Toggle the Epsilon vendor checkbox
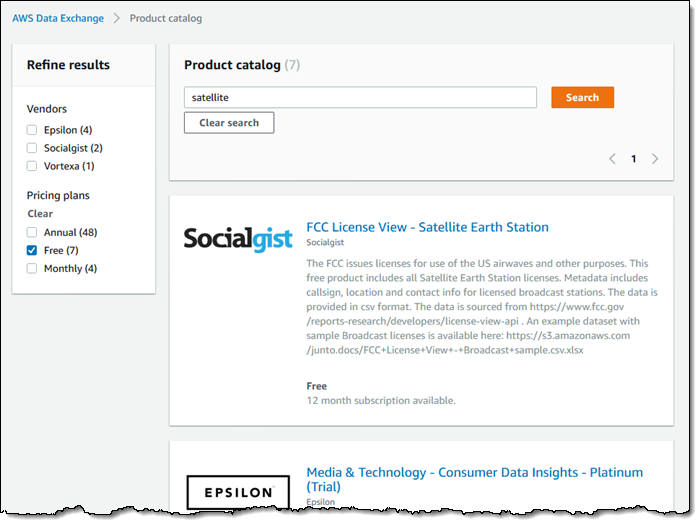Image resolution: width=700 pixels, height=525 pixels. click(x=33, y=130)
